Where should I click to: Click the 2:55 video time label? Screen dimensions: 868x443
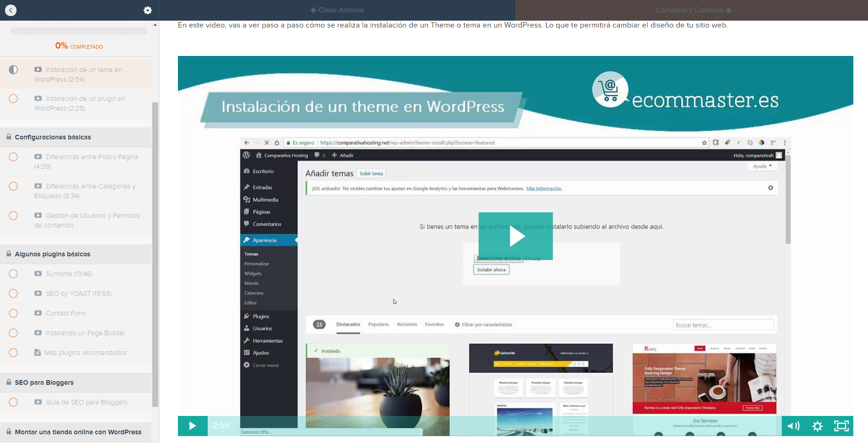click(x=221, y=426)
